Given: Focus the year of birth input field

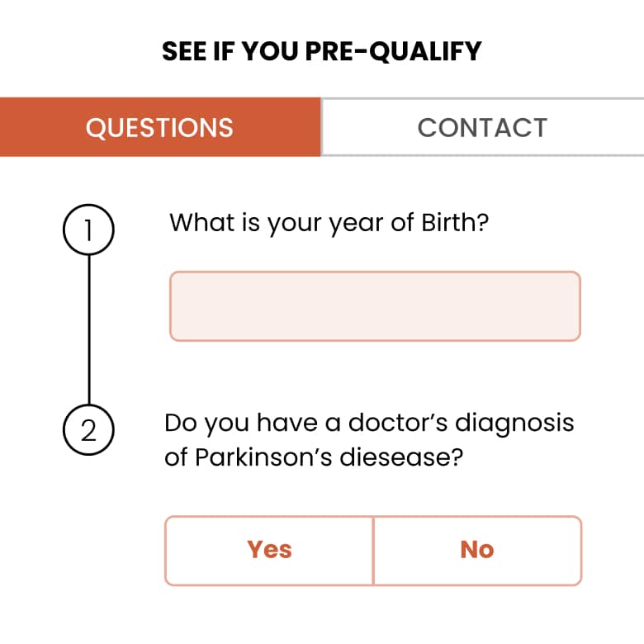Looking at the screenshot, I should click(x=375, y=305).
